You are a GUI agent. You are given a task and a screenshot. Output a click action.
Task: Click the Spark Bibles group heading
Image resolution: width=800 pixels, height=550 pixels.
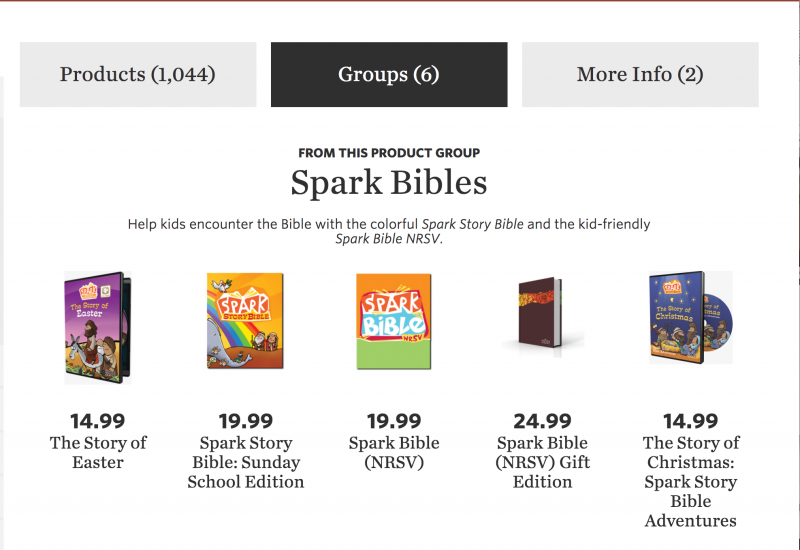click(x=389, y=183)
